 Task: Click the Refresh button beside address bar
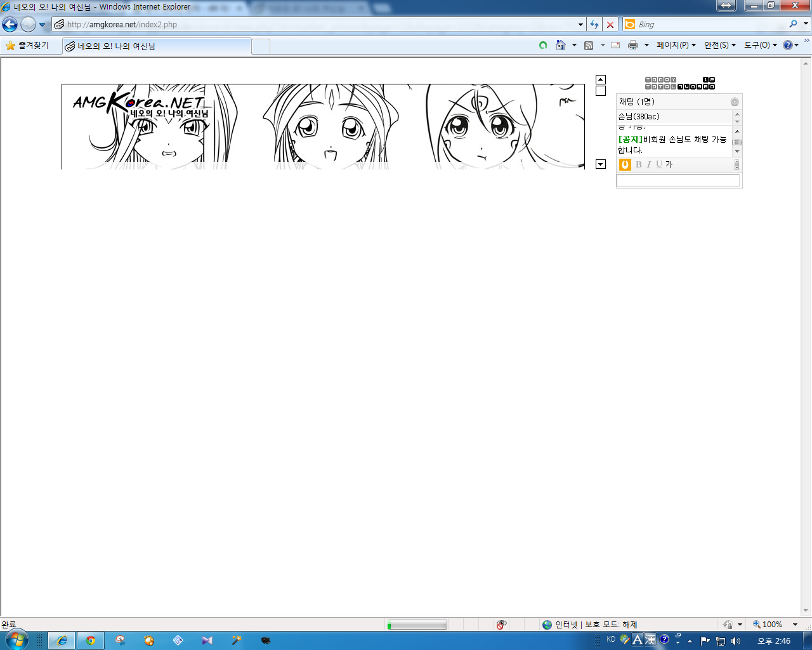point(594,24)
